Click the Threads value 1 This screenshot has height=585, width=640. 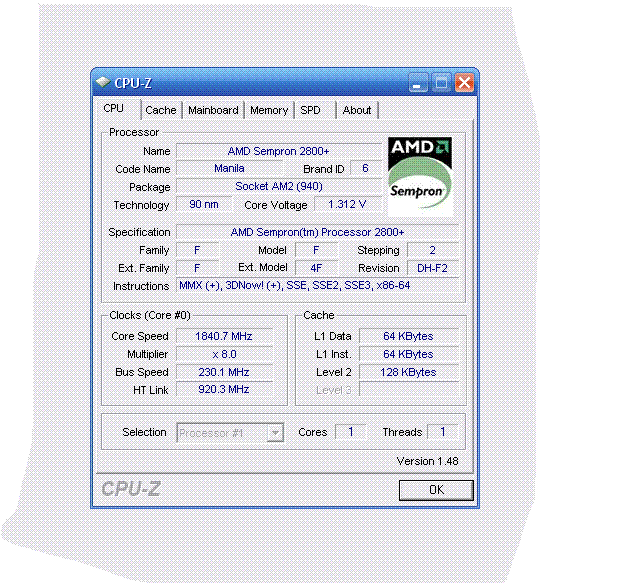(443, 432)
